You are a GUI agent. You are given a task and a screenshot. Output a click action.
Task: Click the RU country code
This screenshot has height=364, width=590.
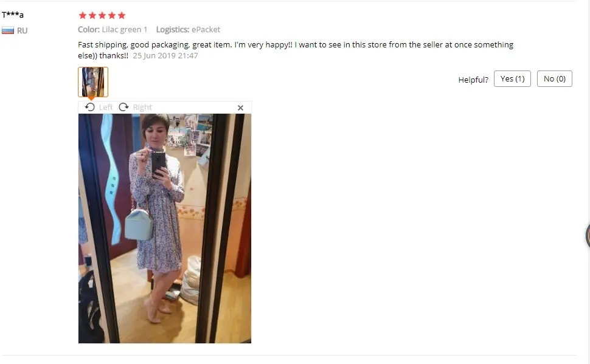coord(22,31)
